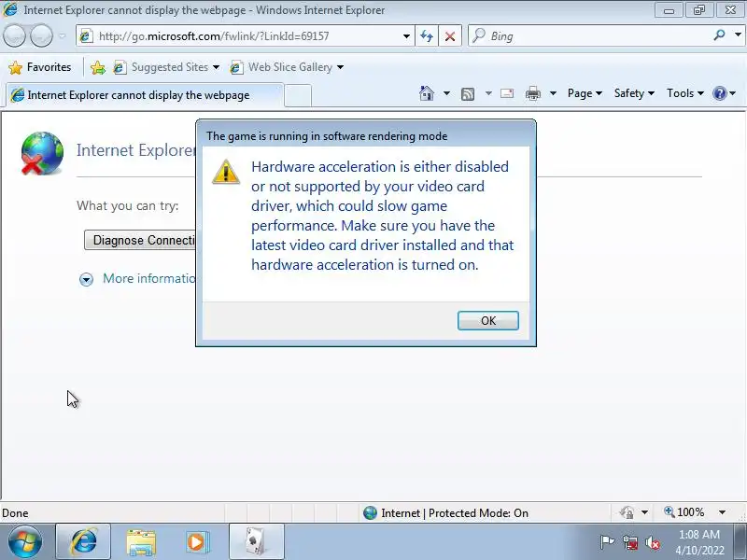Click the page icon in address bar

[x=86, y=36]
